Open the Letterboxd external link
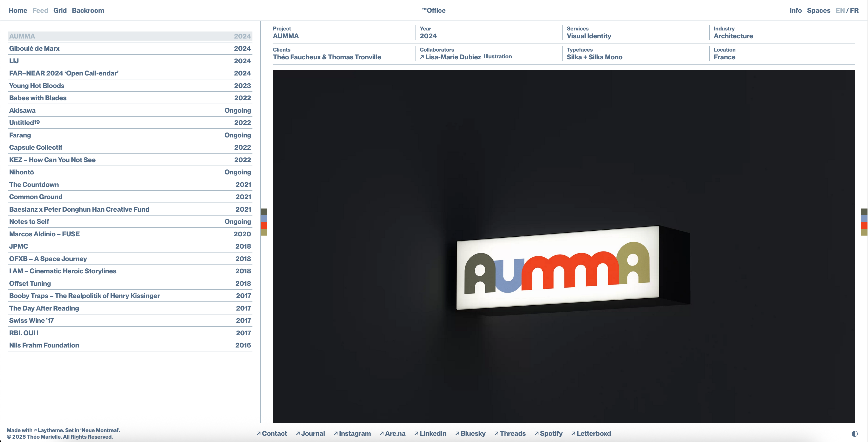The height and width of the screenshot is (442, 868). 593,434
